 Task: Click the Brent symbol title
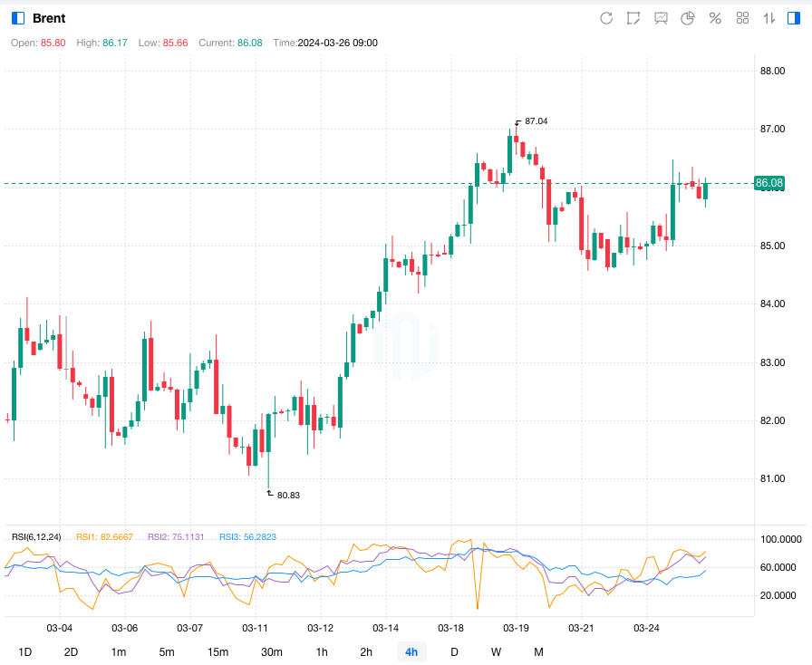(49, 18)
